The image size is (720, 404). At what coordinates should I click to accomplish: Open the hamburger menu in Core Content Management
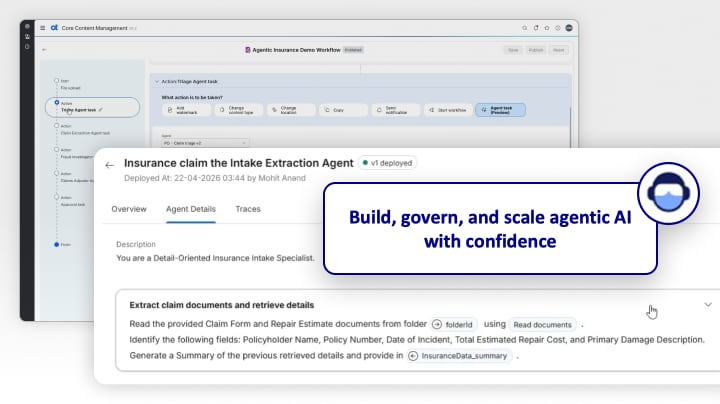point(42,28)
